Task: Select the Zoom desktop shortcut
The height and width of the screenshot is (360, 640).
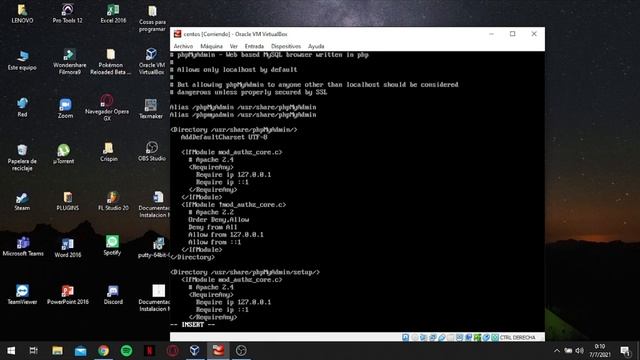Action: [65, 108]
